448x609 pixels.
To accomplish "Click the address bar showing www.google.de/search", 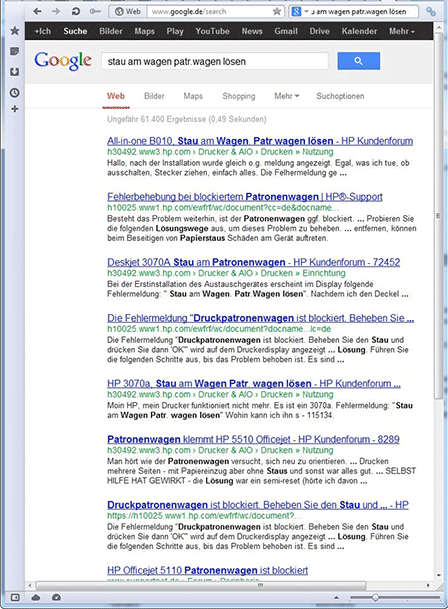I will click(x=210, y=12).
